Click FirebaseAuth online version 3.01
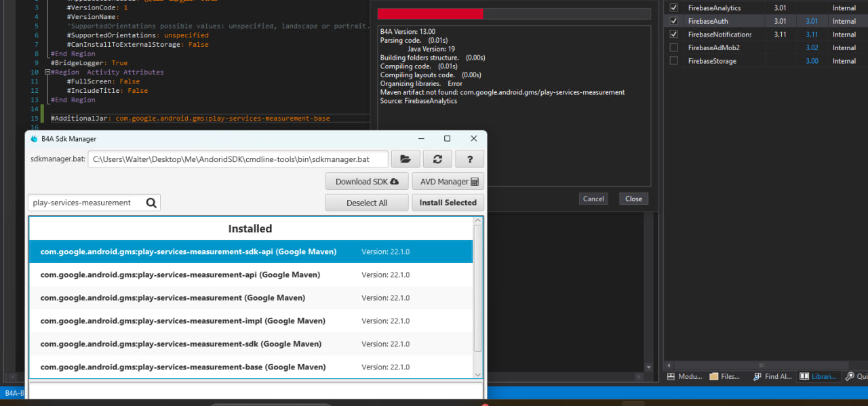This screenshot has height=406, width=868. click(812, 21)
